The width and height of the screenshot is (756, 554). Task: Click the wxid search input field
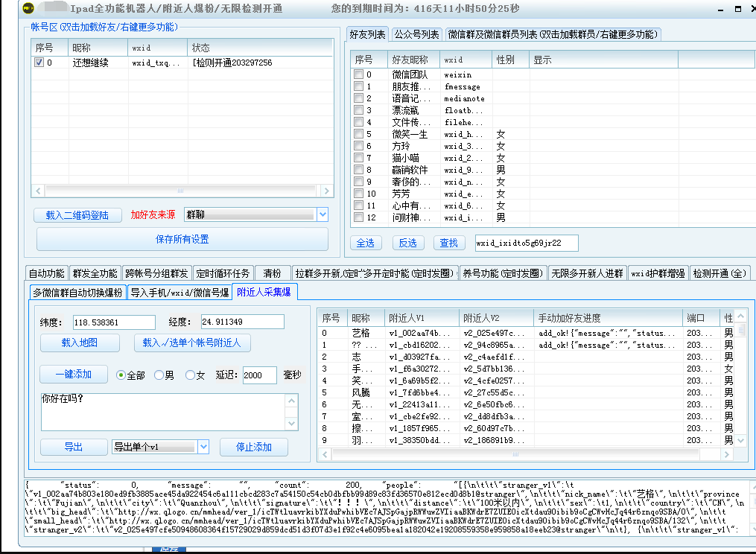(527, 243)
